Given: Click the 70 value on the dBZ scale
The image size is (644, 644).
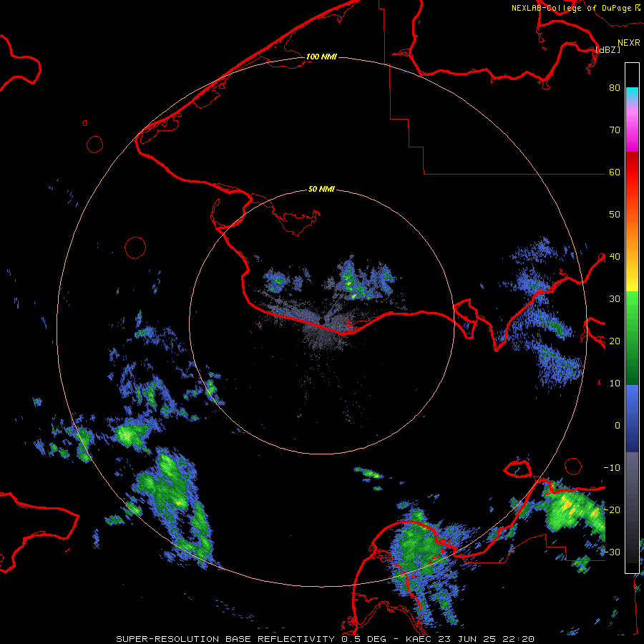Looking at the screenshot, I should (x=615, y=130).
